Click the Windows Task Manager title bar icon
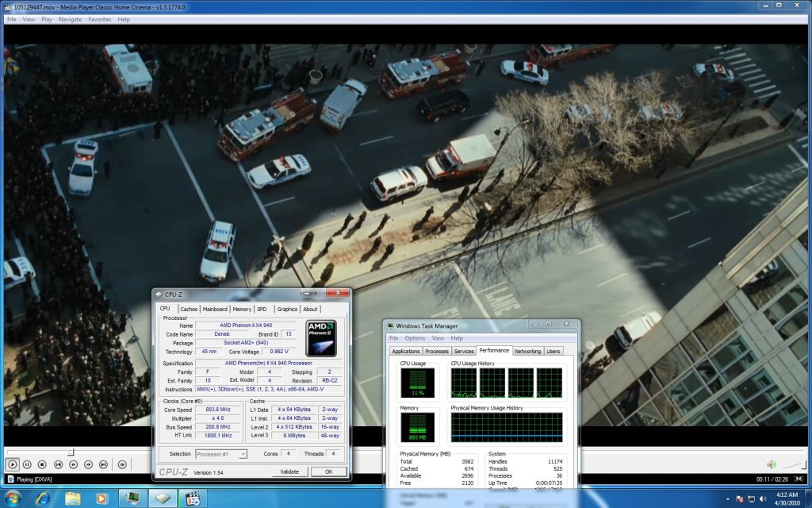The width and height of the screenshot is (812, 508). tap(390, 326)
